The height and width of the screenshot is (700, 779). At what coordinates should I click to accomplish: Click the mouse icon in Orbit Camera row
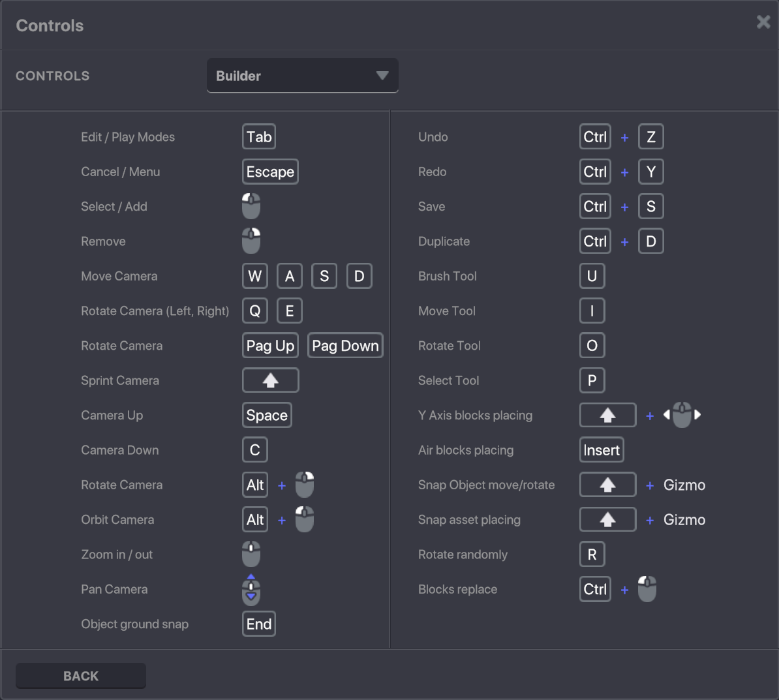tap(305, 519)
